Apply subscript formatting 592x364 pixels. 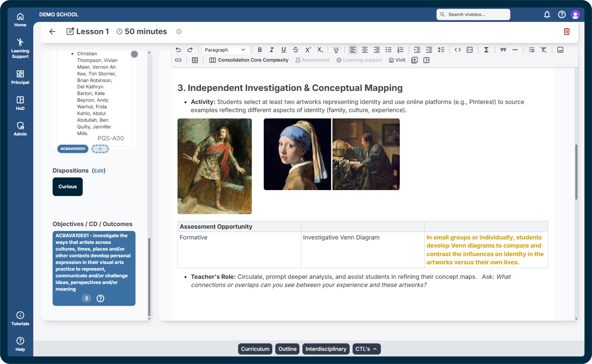[320, 50]
